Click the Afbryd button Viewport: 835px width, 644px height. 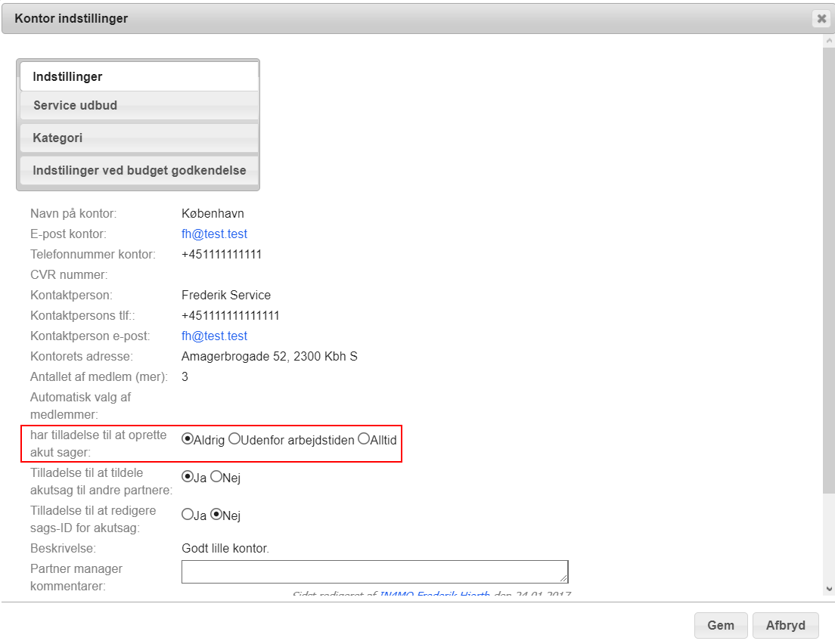pos(785,625)
